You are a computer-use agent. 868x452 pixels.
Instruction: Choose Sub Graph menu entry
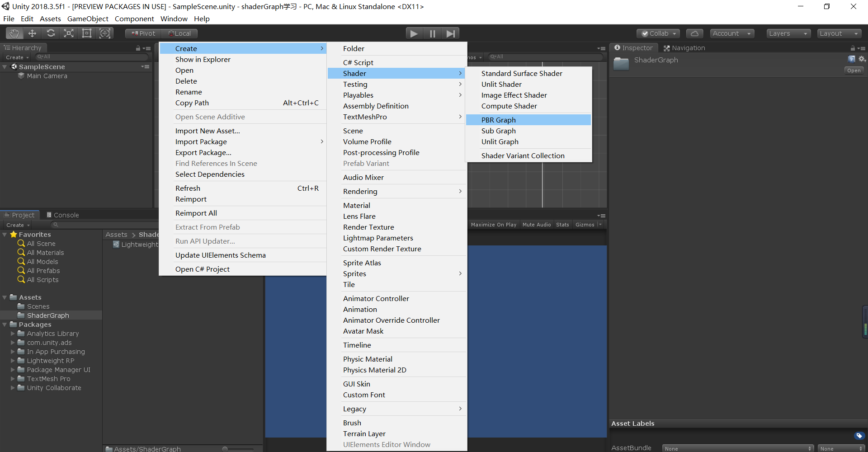pyautogui.click(x=528, y=131)
